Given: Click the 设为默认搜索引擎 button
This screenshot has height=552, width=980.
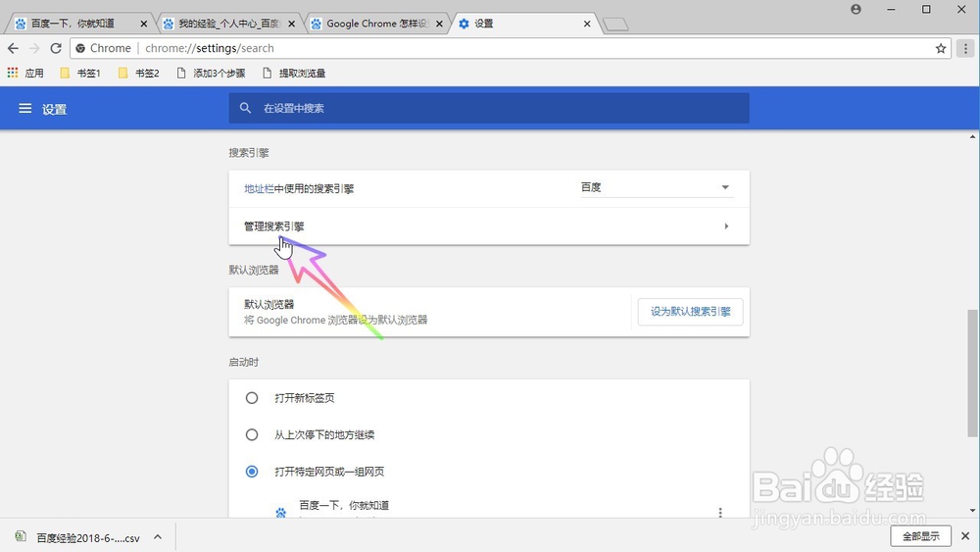Looking at the screenshot, I should [691, 312].
